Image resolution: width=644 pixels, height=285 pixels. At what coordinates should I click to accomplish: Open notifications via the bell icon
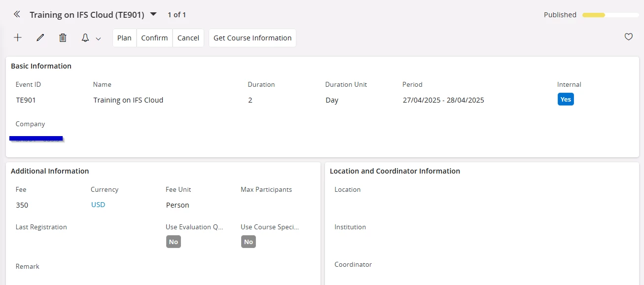coord(85,38)
